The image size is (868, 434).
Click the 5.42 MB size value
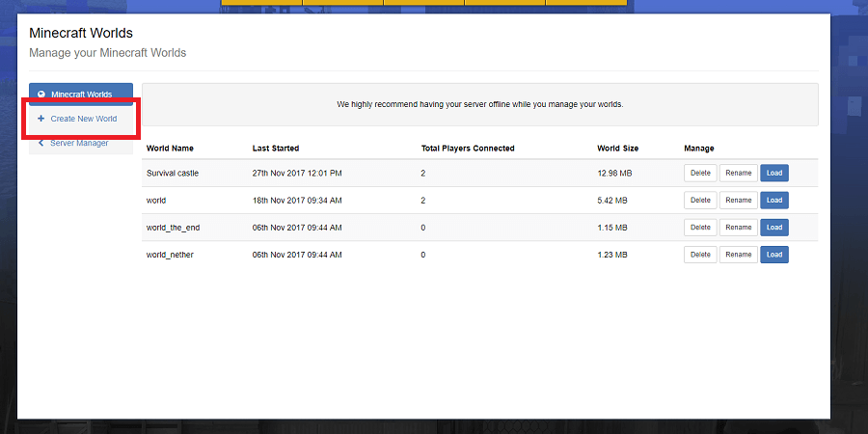click(612, 201)
